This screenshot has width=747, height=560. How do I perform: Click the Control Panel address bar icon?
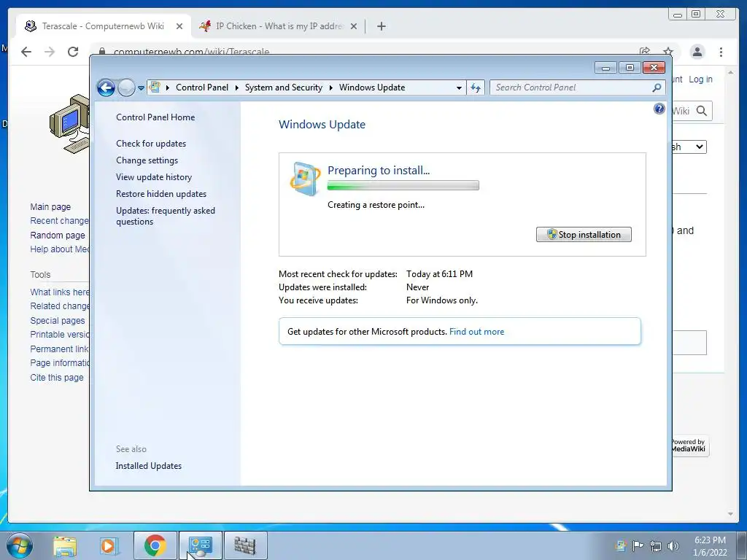155,87
